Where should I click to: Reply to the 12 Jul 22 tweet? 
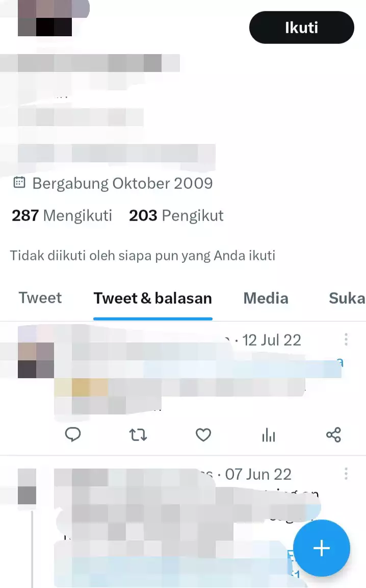coord(73,435)
